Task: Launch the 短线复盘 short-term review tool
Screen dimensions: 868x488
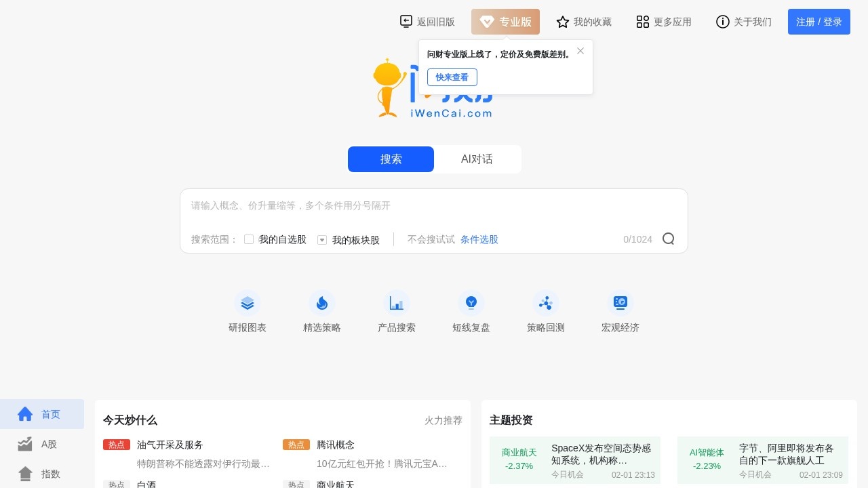Action: tap(471, 312)
